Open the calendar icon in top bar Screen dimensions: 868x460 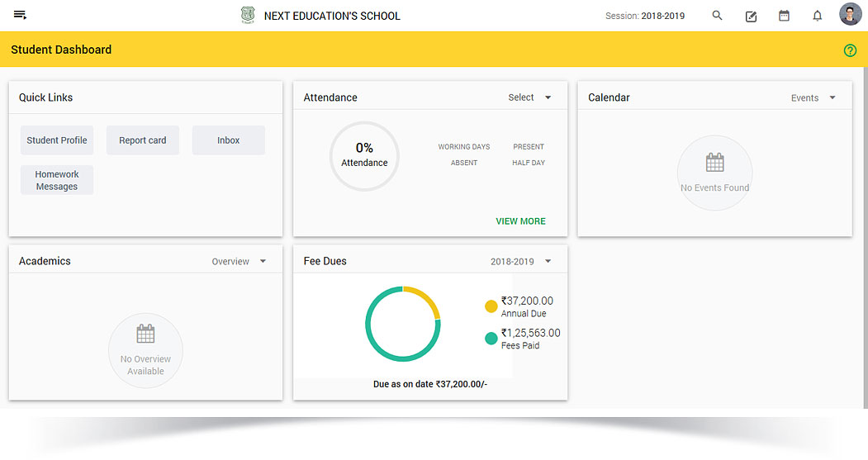point(784,16)
